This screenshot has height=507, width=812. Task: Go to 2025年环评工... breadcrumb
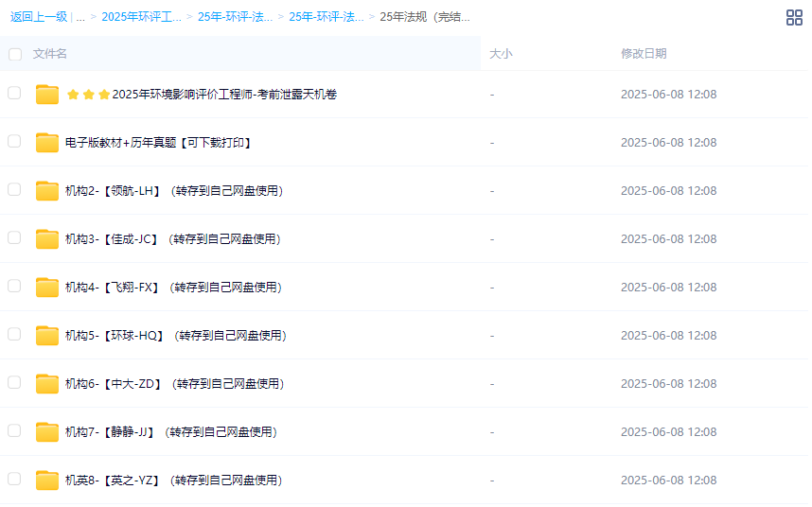[141, 17]
